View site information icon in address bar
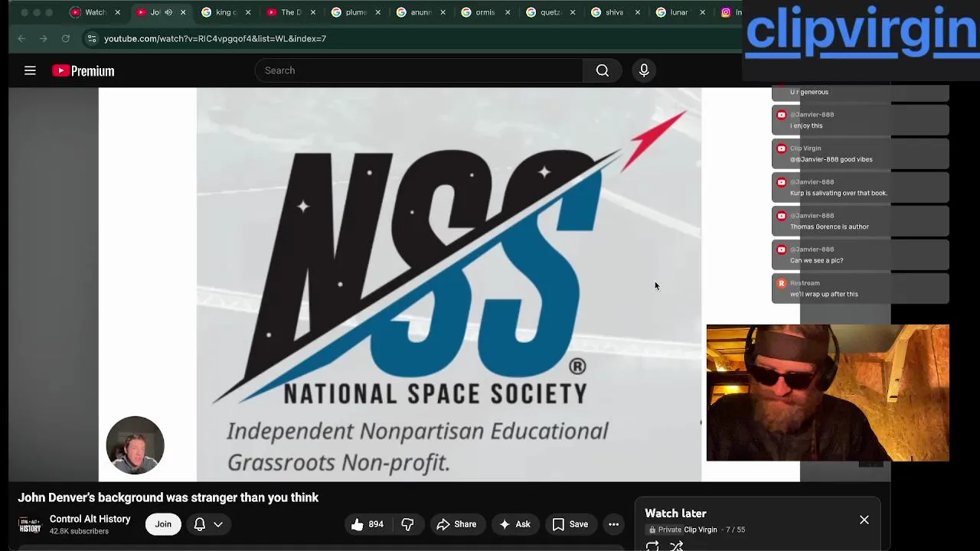The width and height of the screenshot is (980, 551). [92, 38]
